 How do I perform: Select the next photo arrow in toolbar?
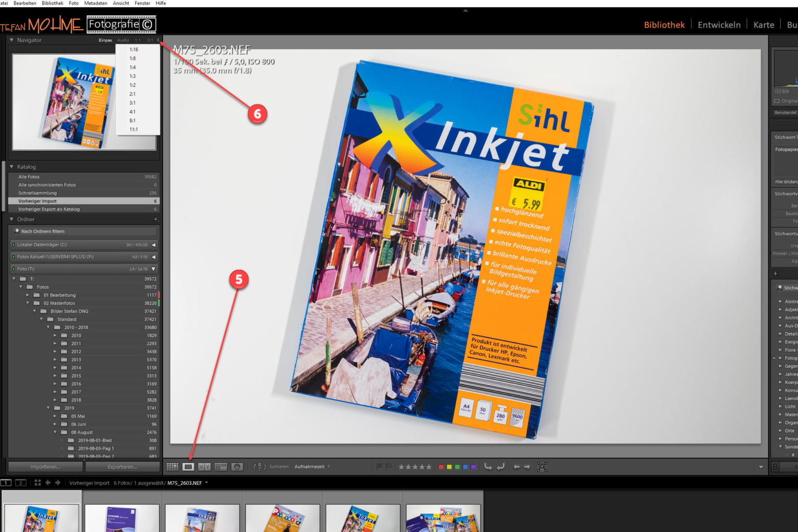click(527, 467)
